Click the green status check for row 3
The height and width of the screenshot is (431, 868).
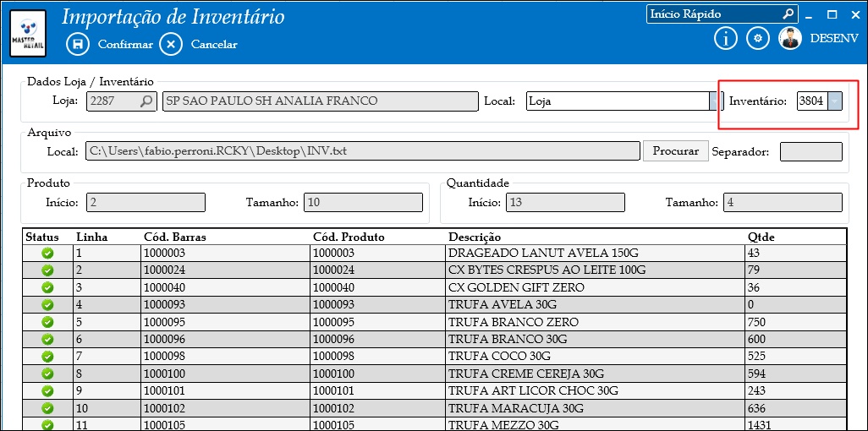pyautogui.click(x=48, y=287)
